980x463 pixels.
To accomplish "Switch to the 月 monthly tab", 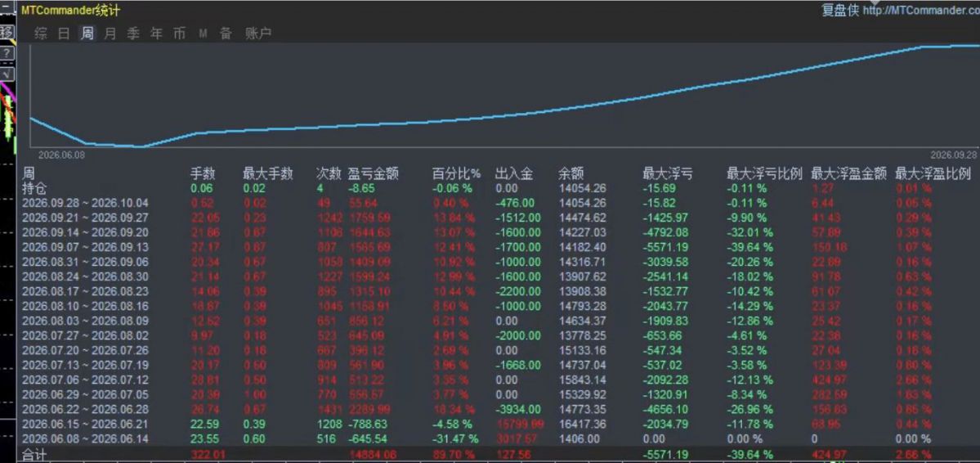I will [x=110, y=34].
